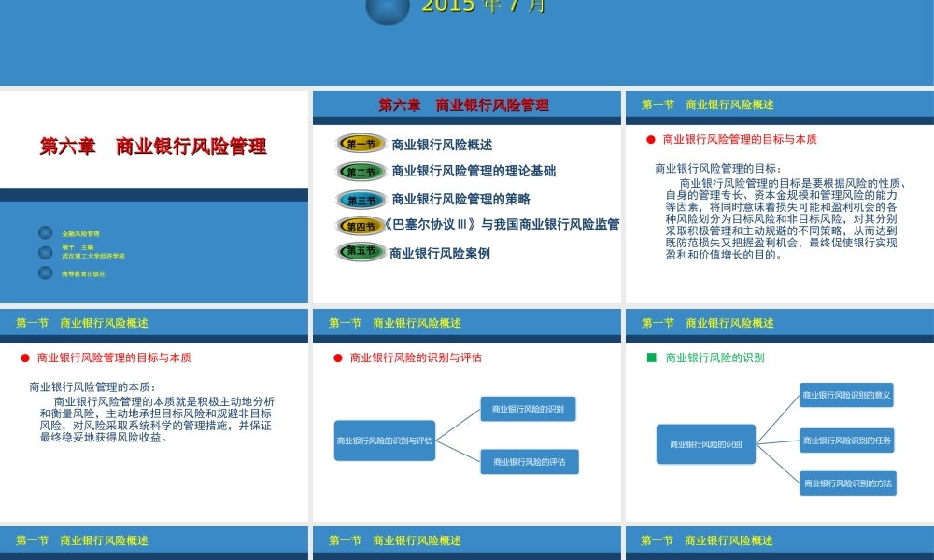This screenshot has width=934, height=560.
Task: Open the 《巴塞尔协议Ⅲ》与我国商业银行风险监管 link
Action: 502,224
